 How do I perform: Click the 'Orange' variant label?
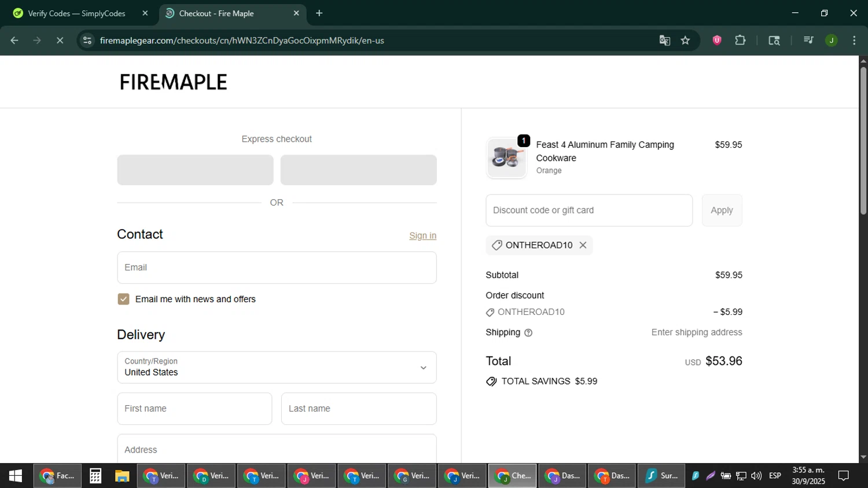(x=549, y=171)
